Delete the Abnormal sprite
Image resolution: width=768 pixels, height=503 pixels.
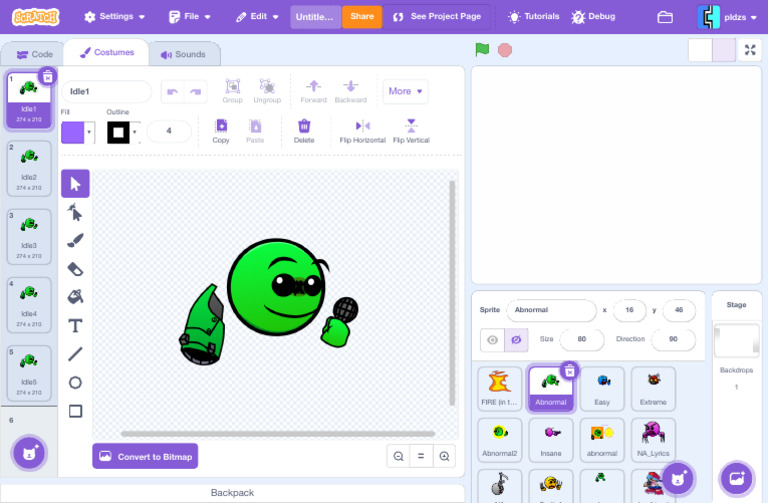[570, 372]
